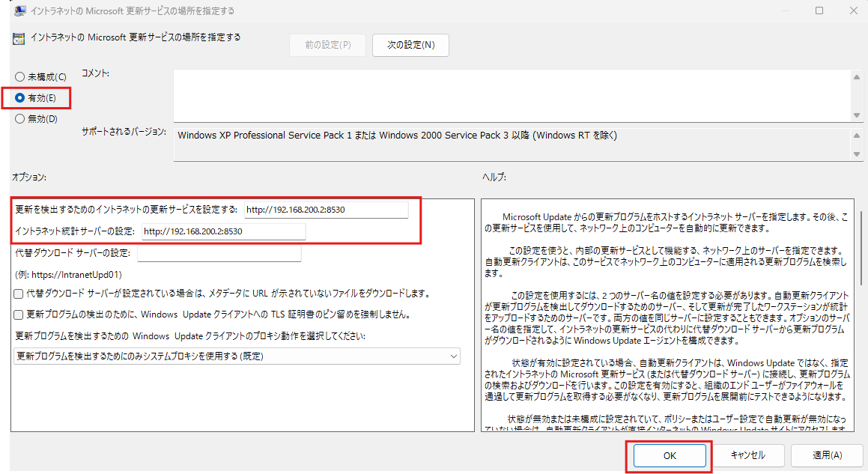The image size is (868, 474).
Task: Click the OK button
Action: pos(669,455)
